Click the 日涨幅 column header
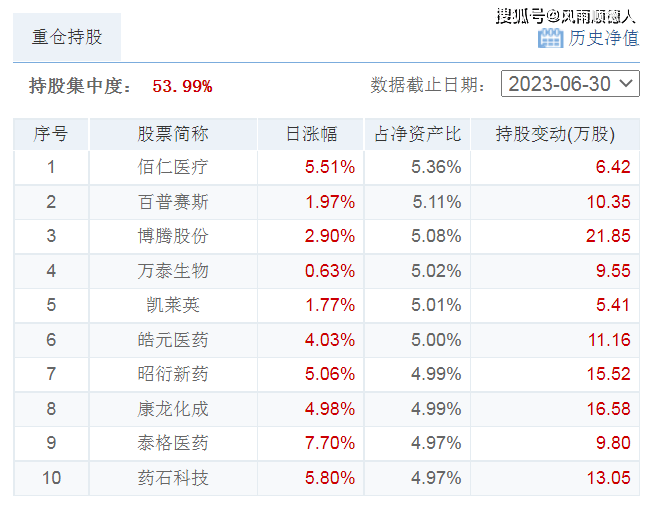Image resolution: width=650 pixels, height=515 pixels. point(311,134)
